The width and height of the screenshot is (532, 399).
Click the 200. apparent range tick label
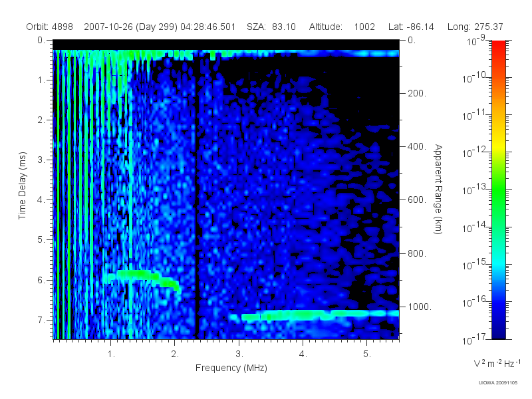pyautogui.click(x=417, y=93)
